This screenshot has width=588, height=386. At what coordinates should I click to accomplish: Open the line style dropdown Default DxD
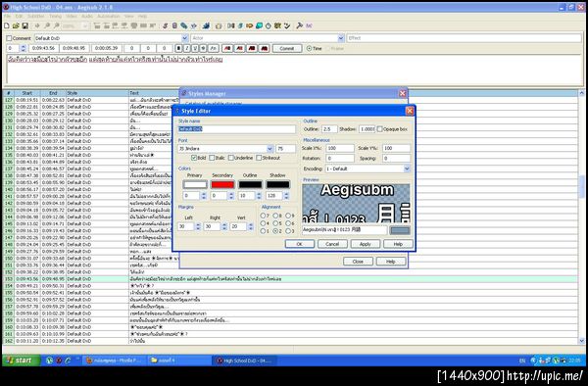click(x=185, y=38)
